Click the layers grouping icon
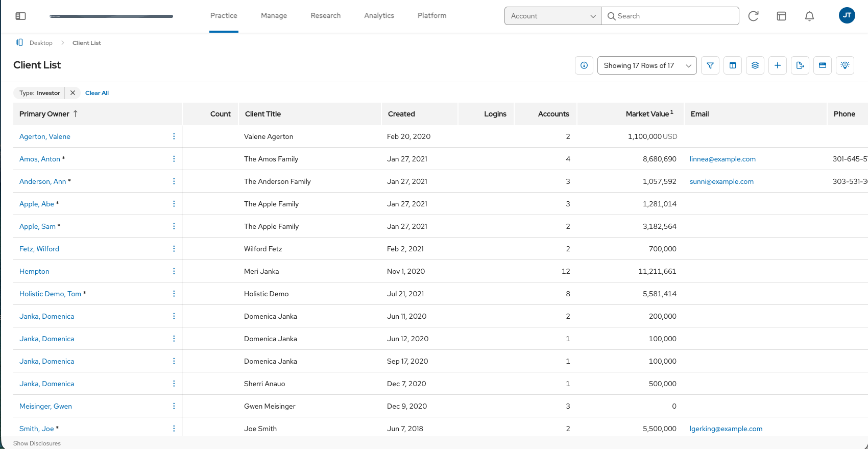 [755, 65]
